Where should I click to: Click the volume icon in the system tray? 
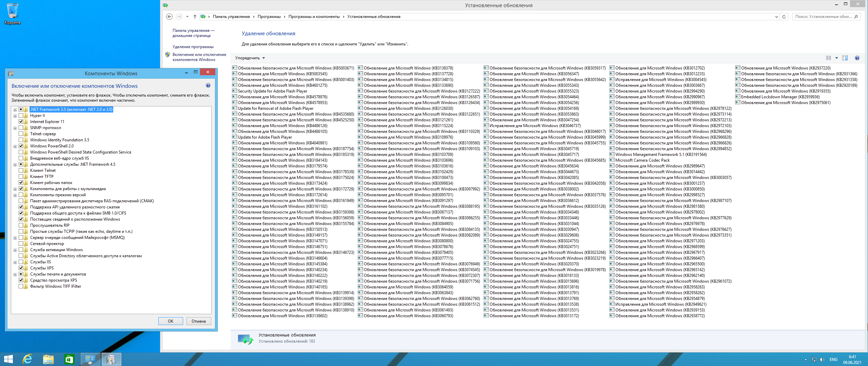coord(822,360)
